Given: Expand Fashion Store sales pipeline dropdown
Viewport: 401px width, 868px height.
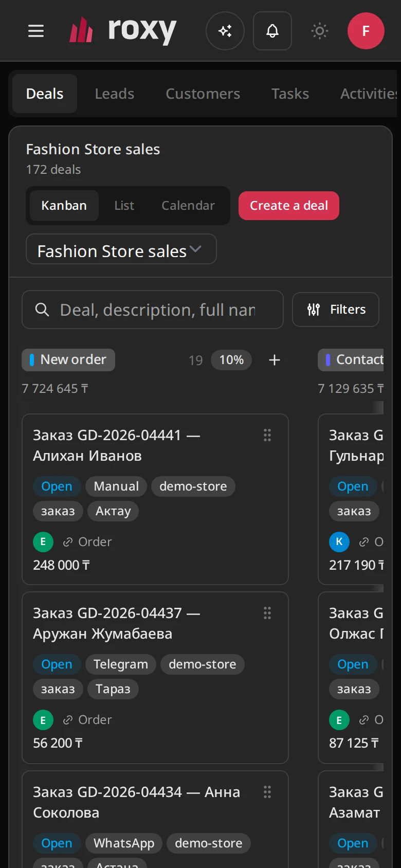Looking at the screenshot, I should pos(121,249).
